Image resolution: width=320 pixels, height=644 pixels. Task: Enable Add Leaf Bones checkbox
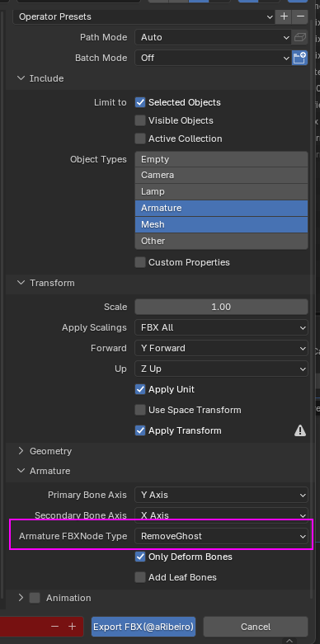click(140, 577)
